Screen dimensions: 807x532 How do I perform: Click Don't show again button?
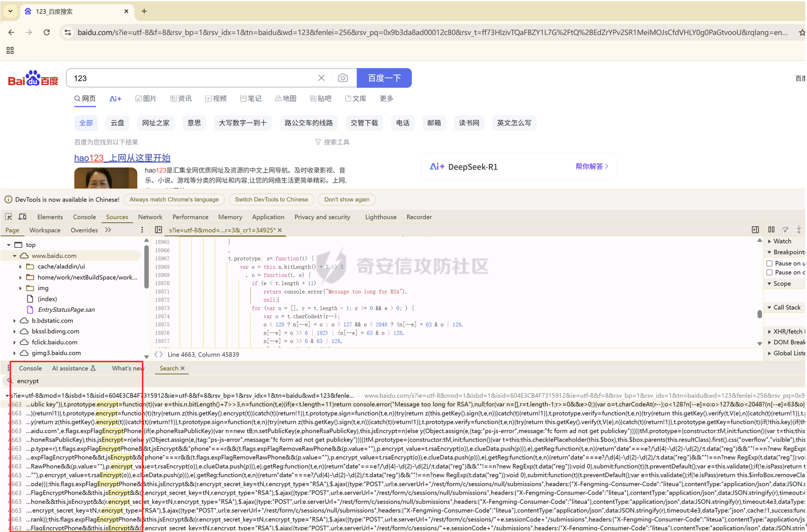[347, 200]
